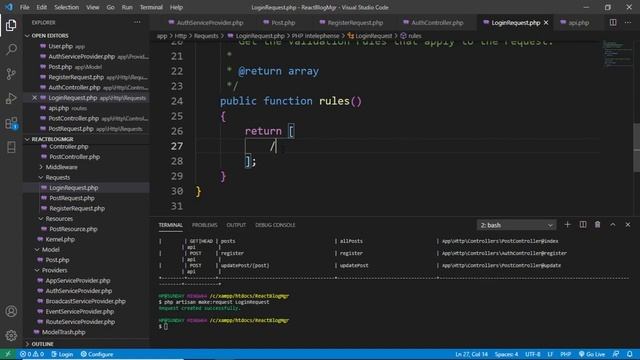Click Go Live in status bar
Image resolution: width=640 pixels, height=360 pixels.
591,354
